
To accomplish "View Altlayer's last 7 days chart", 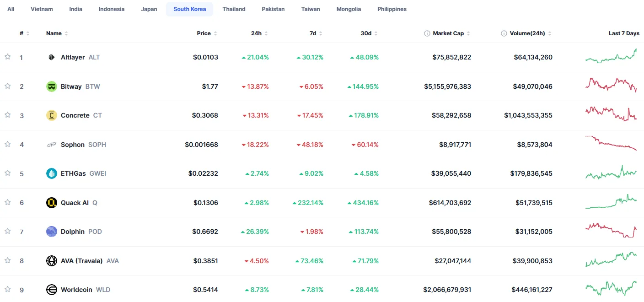I will click(611, 56).
